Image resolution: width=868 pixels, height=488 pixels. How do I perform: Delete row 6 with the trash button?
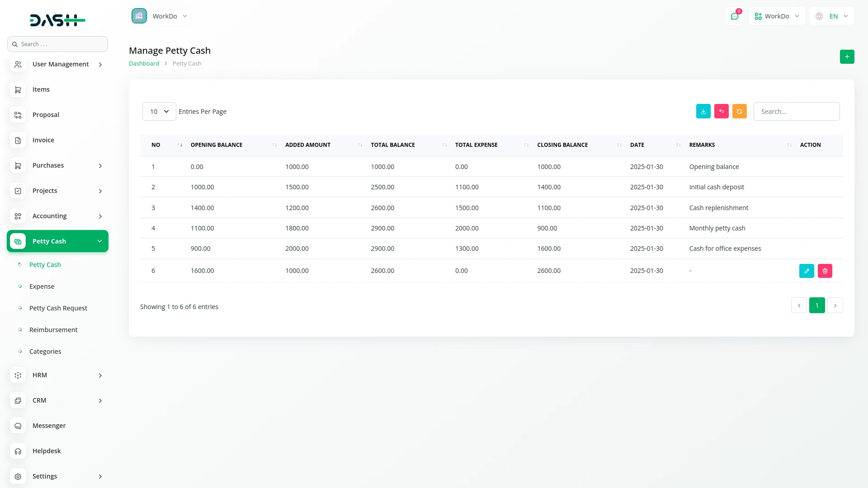coord(825,271)
